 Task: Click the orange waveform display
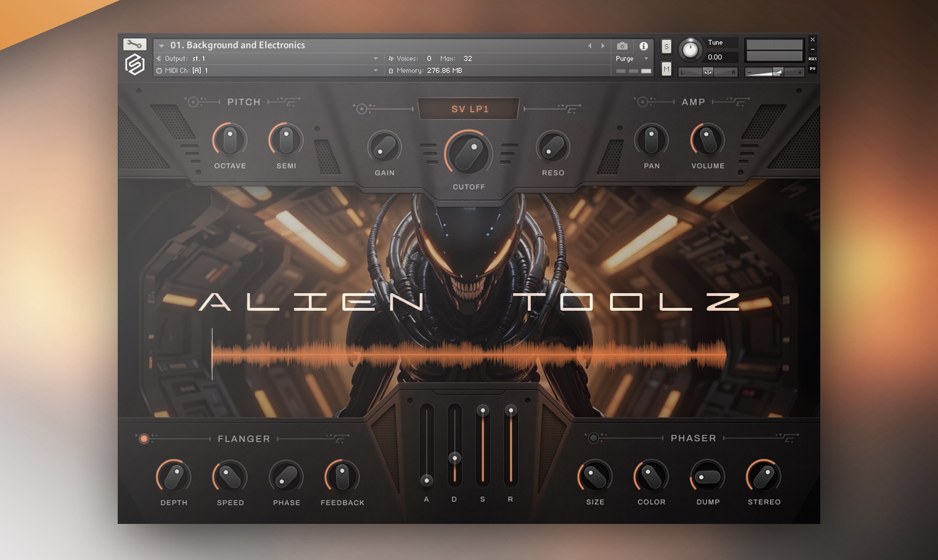pos(469,355)
